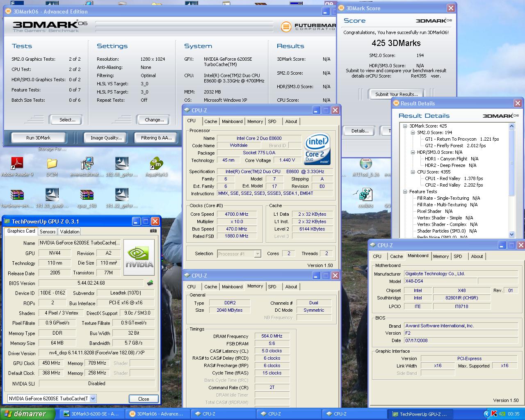
Task: Select HDR2 - Deep Freeze result row
Action: coord(450,165)
